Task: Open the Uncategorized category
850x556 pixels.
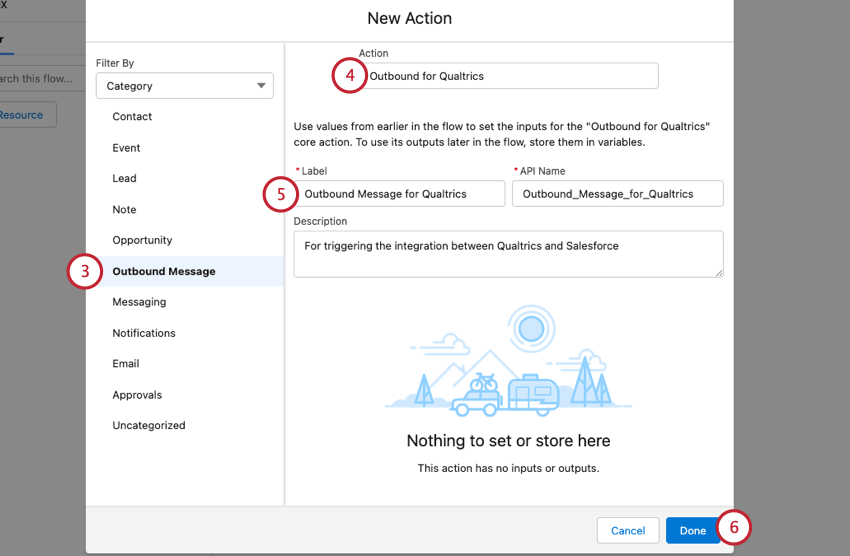Action: tap(148, 426)
